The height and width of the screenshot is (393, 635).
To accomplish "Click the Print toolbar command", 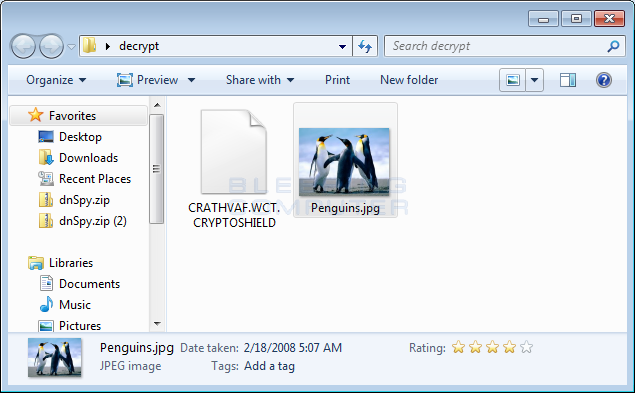I will (337, 80).
